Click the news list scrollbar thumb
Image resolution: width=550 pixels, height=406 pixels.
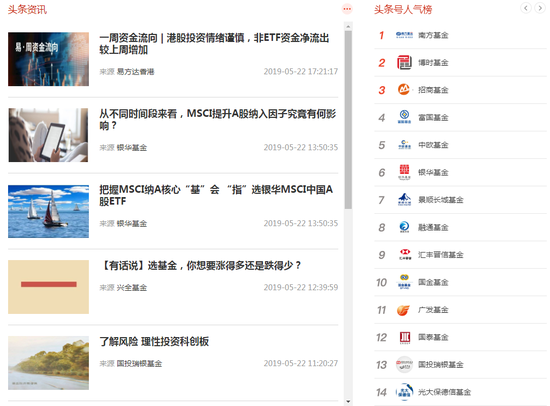(348, 119)
